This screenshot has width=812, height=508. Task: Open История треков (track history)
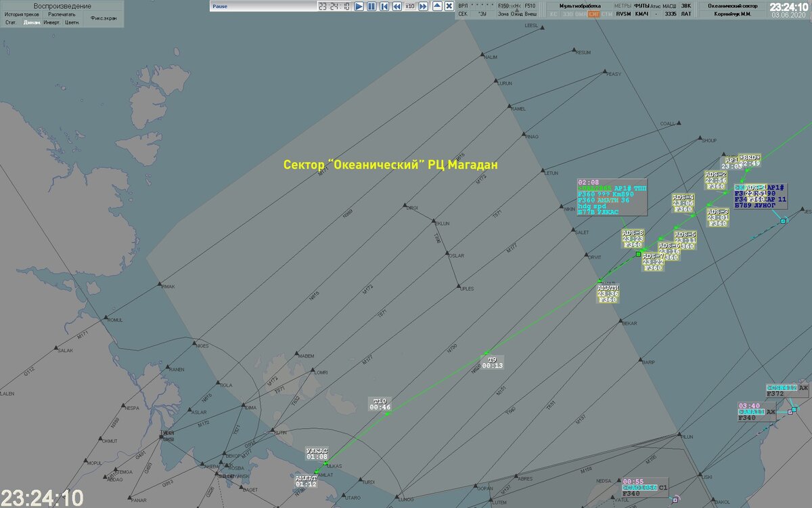pyautogui.click(x=22, y=14)
